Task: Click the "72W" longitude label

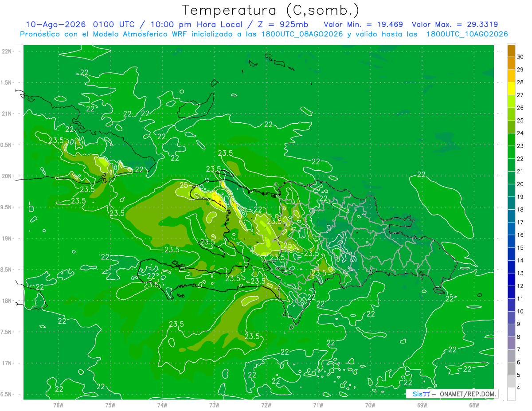Action: pos(266,405)
